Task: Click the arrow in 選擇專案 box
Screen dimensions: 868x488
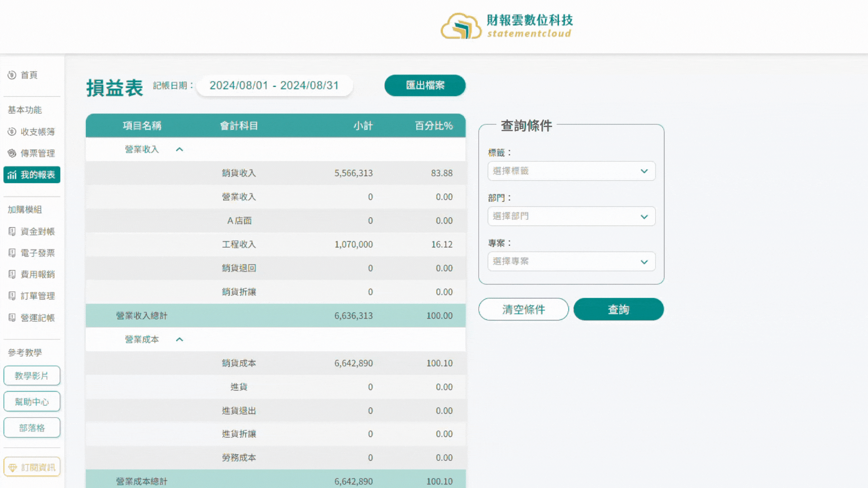Action: point(644,262)
